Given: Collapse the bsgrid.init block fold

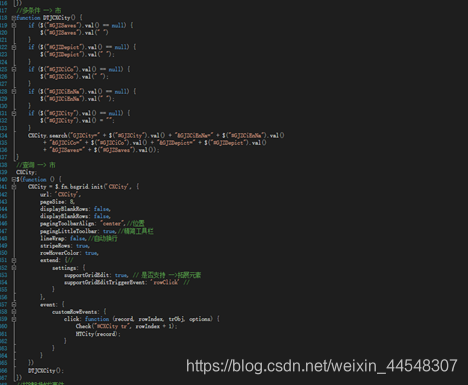Looking at the screenshot, I should click(14, 187).
